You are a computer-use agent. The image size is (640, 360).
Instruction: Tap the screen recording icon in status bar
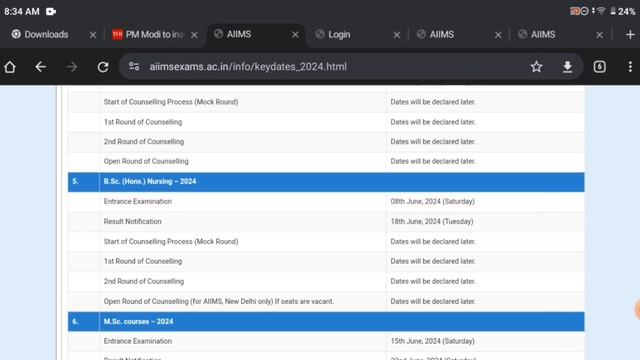pos(51,11)
